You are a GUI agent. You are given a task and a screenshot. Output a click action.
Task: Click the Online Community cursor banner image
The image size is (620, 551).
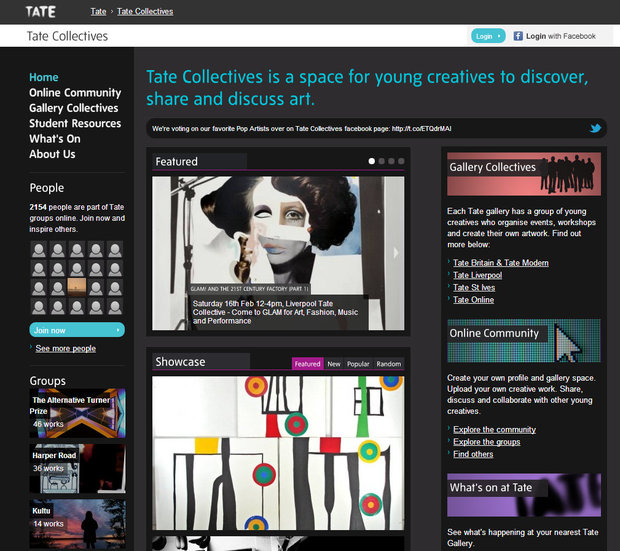click(x=524, y=340)
